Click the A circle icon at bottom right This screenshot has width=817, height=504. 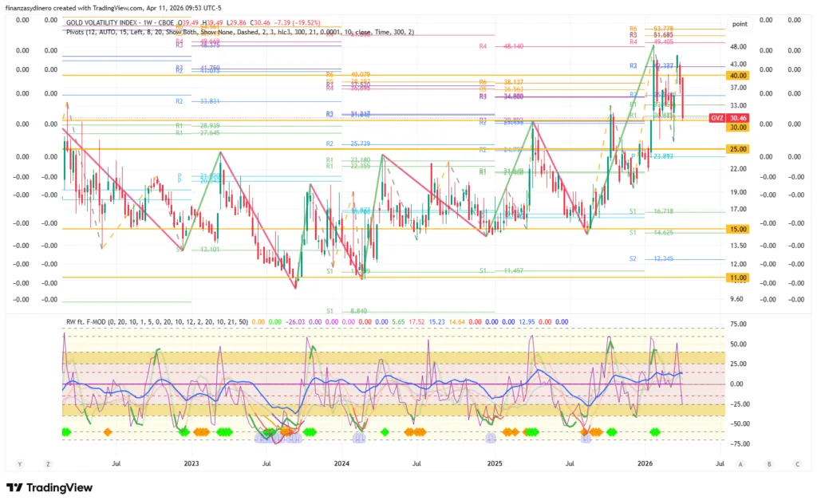[740, 463]
